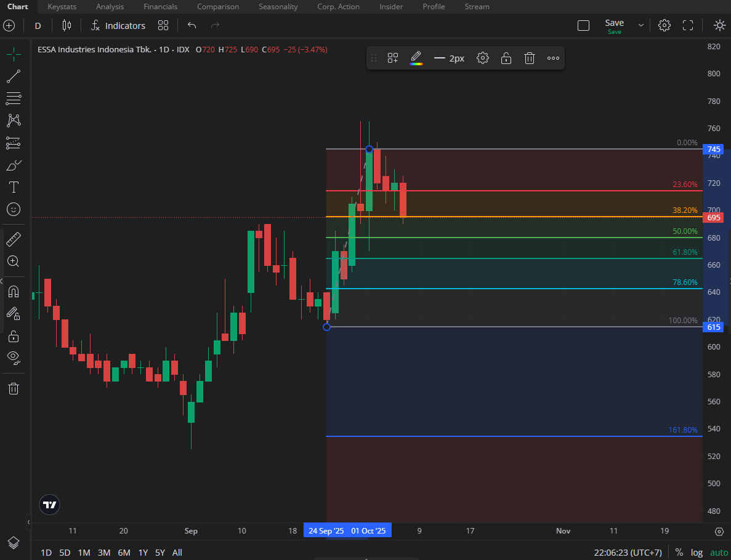Select the Fib anchor point at 615
Screen dimensions: 731x560
(326, 327)
